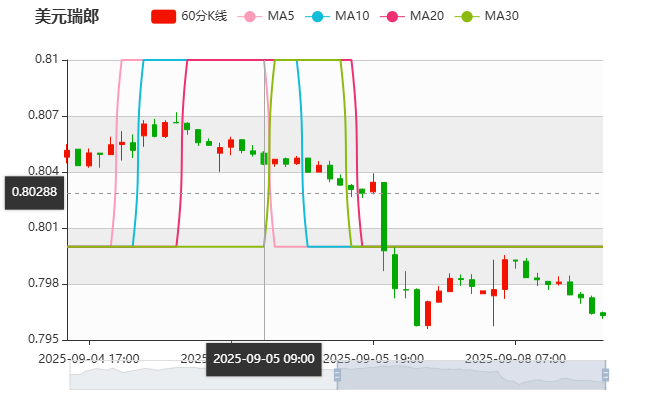Click the 0.801 y-axis label
Image resolution: width=670 pixels, height=400 pixels.
click(x=43, y=227)
